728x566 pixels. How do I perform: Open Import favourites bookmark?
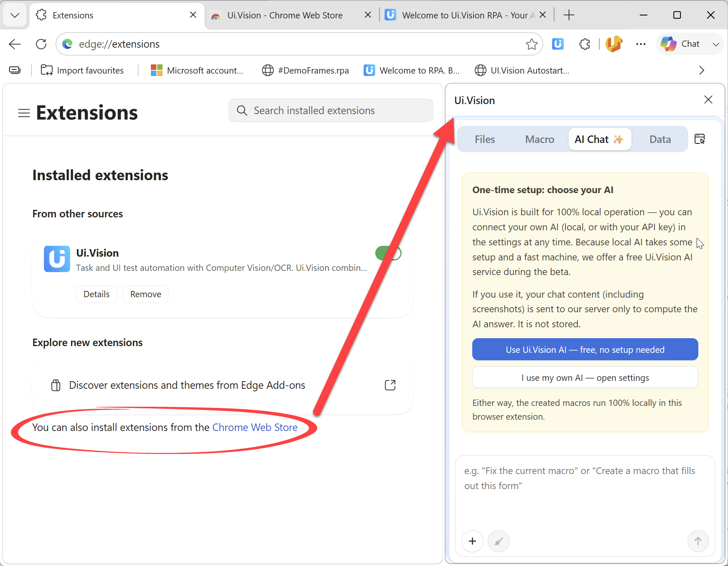coord(82,70)
